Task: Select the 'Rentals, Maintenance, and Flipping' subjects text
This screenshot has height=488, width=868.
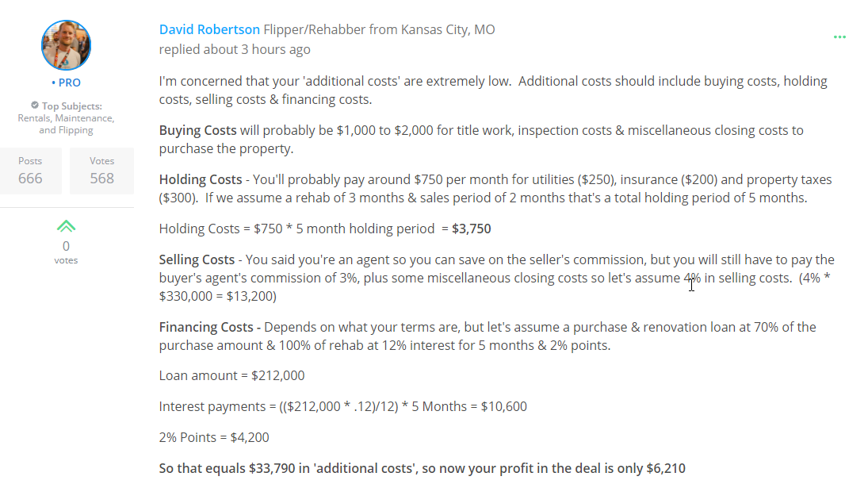Action: point(66,124)
